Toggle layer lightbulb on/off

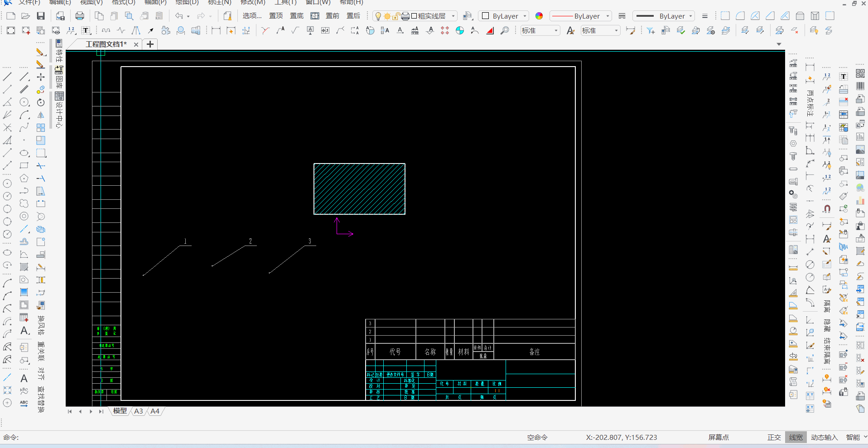coord(378,16)
